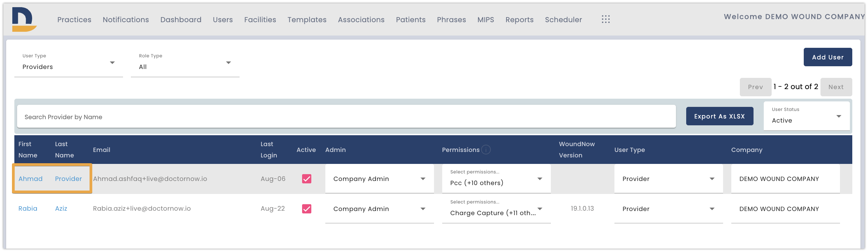Click the Email column header
The image size is (868, 252).
click(x=101, y=150)
